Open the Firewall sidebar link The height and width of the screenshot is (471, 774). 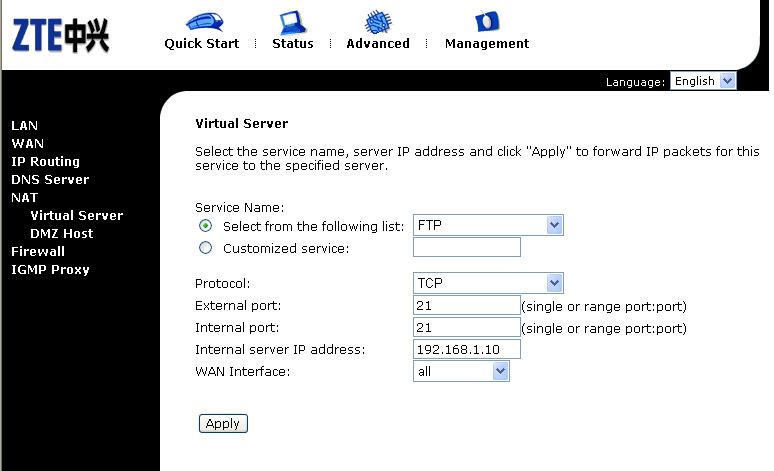38,251
